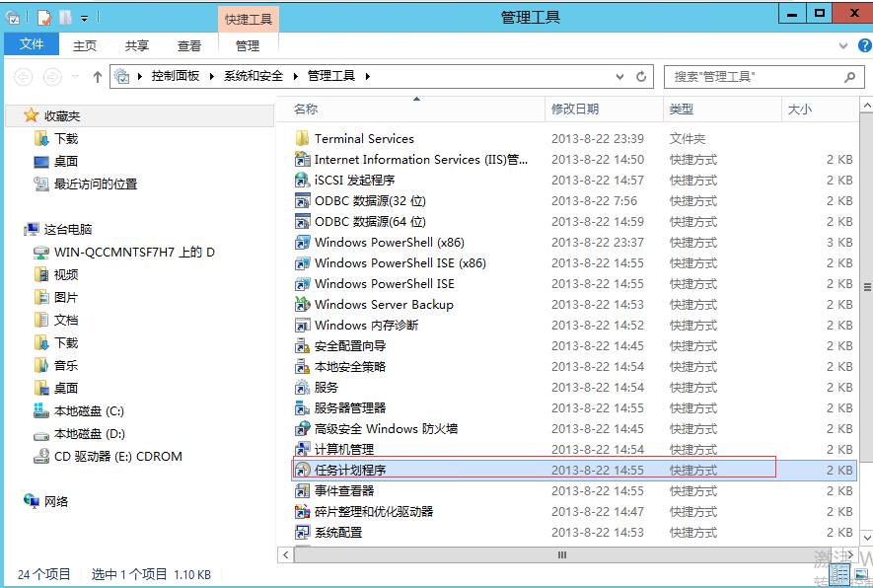Click the vertical scrollbar down arrow
The width and height of the screenshot is (873, 588).
[x=866, y=538]
